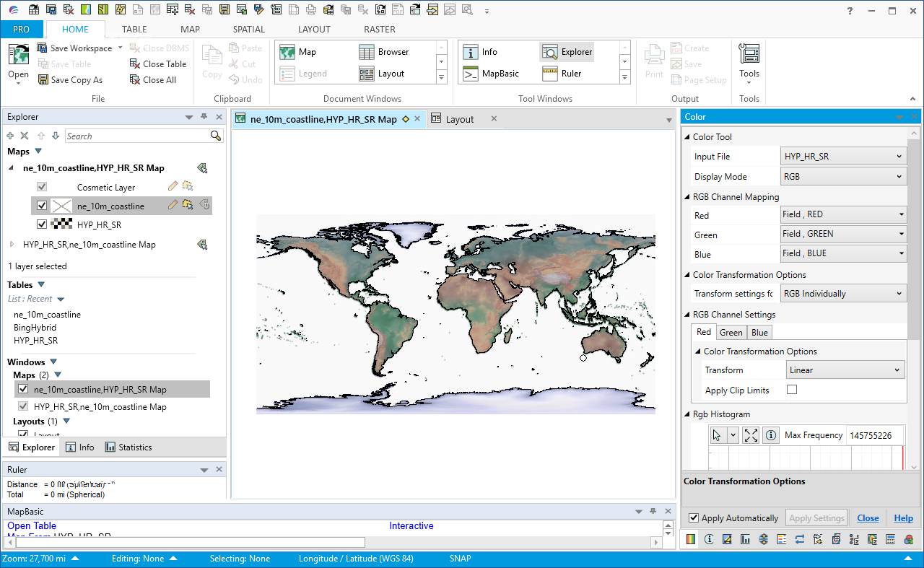This screenshot has height=568, width=924.
Task: Enable the Apply Clip Limits checkbox
Action: coord(792,388)
